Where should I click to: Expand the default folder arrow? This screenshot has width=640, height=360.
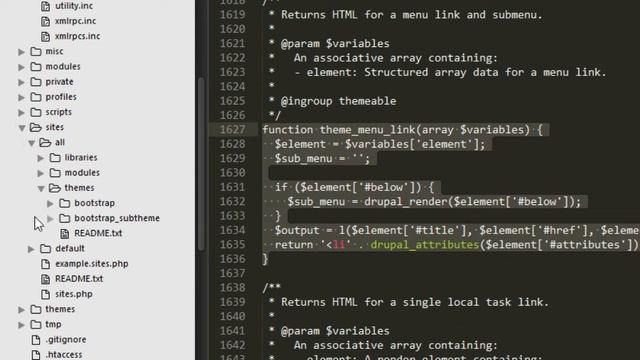[31, 249]
